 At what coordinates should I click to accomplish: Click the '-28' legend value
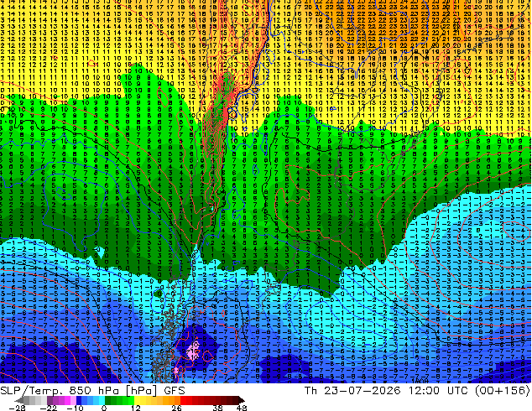click(x=17, y=408)
